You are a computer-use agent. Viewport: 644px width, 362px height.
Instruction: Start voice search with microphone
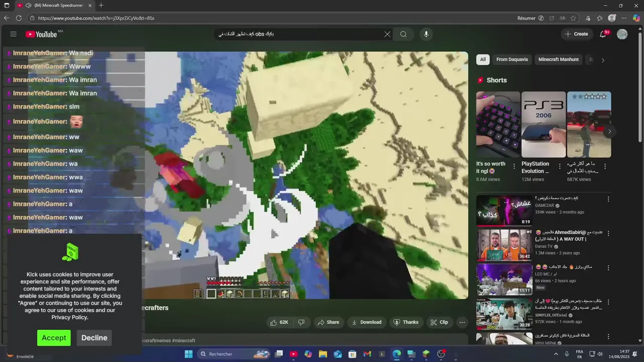426,34
